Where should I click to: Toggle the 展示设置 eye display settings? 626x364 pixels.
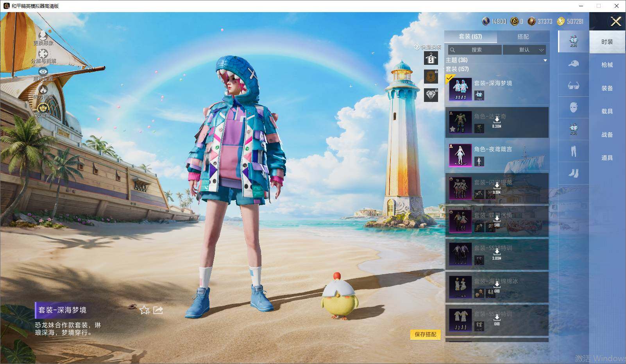tap(43, 71)
